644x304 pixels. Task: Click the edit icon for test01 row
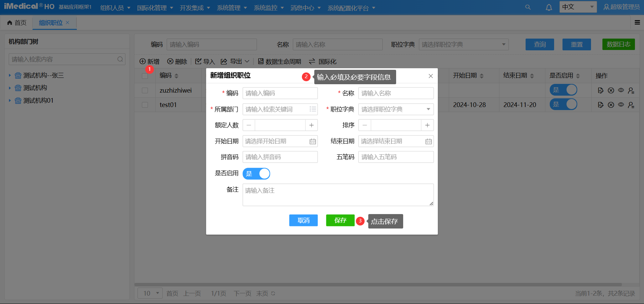point(600,105)
